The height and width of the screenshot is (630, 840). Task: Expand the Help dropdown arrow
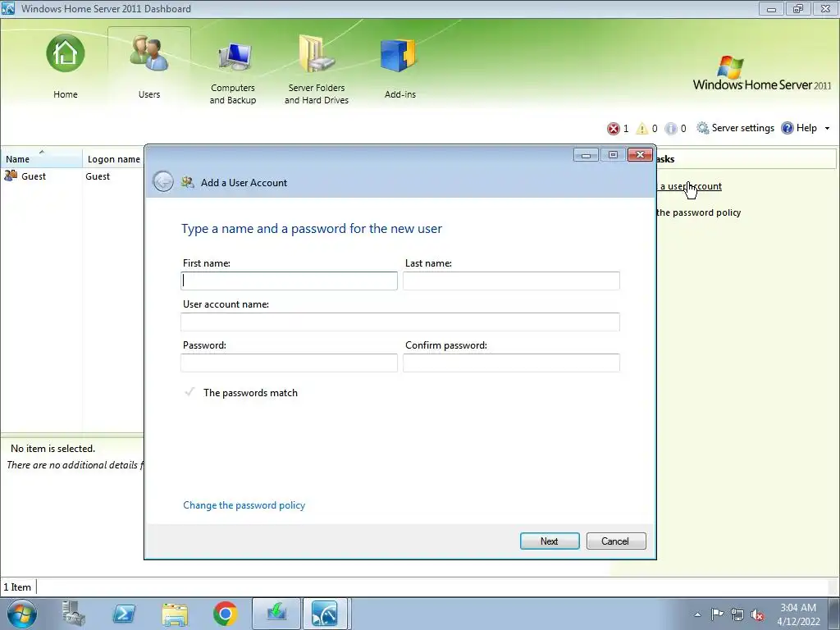[x=827, y=129]
